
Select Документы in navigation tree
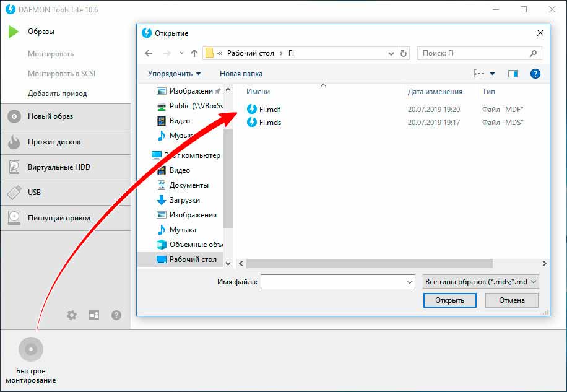click(x=183, y=185)
